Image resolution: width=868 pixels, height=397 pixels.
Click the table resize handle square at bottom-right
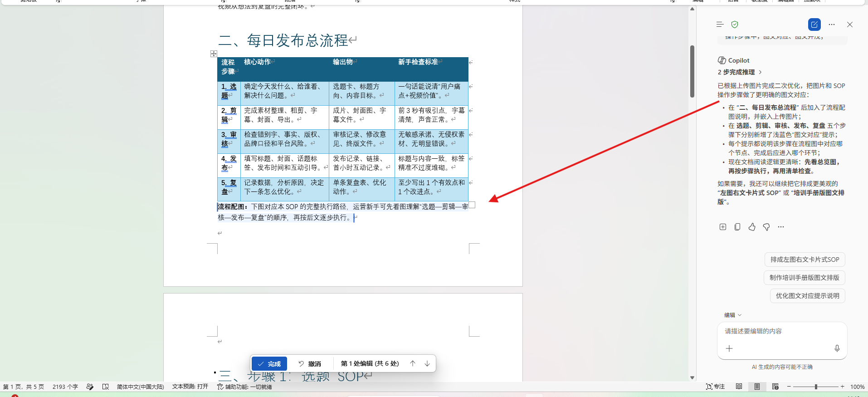(472, 205)
